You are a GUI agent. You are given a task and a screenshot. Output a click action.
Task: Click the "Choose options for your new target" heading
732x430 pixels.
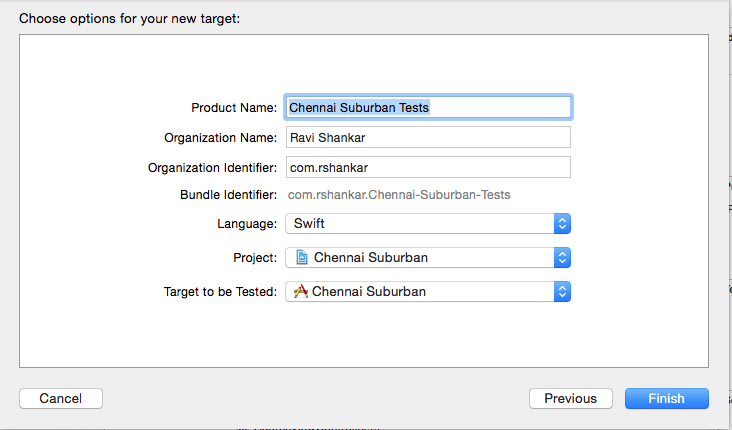pyautogui.click(x=129, y=19)
